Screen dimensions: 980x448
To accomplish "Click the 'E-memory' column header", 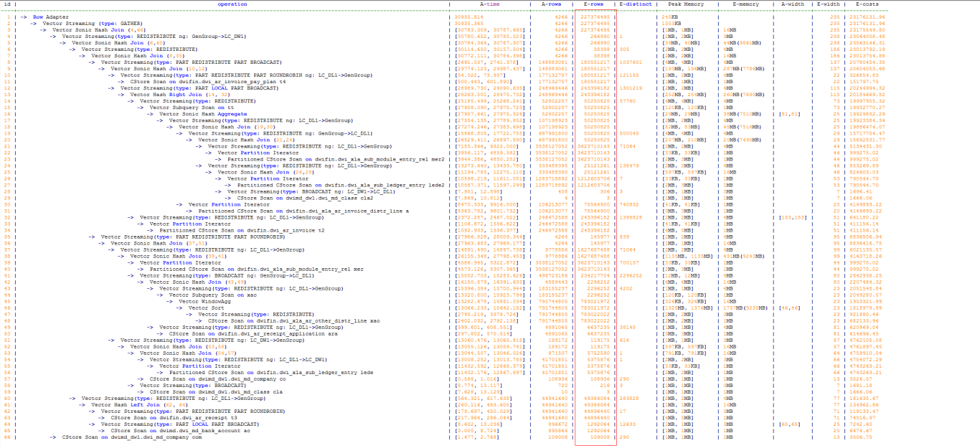I will click(747, 4).
